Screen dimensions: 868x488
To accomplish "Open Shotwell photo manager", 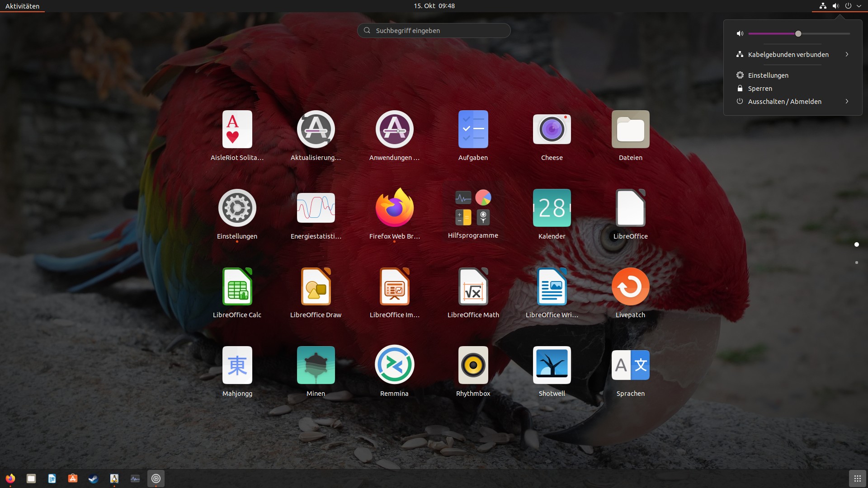I will pos(552,365).
